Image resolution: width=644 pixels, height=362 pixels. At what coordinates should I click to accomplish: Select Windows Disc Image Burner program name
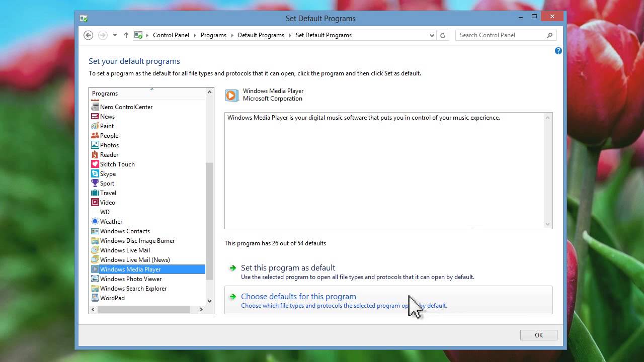(137, 241)
